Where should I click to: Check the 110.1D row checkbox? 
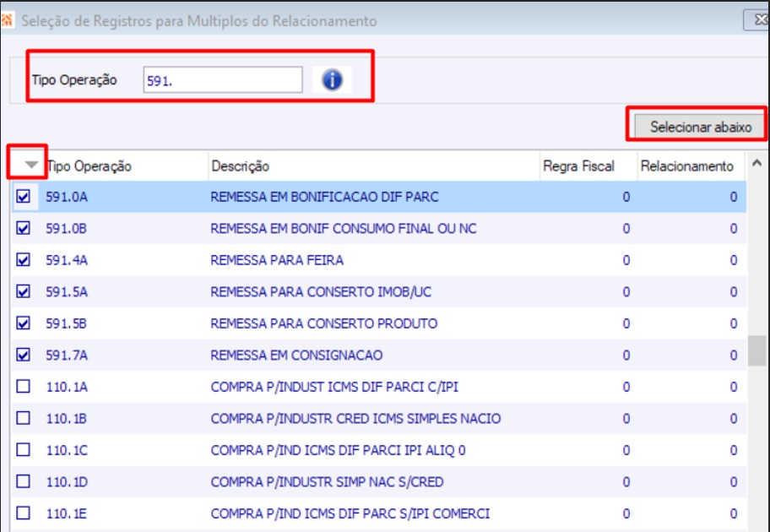tap(23, 481)
